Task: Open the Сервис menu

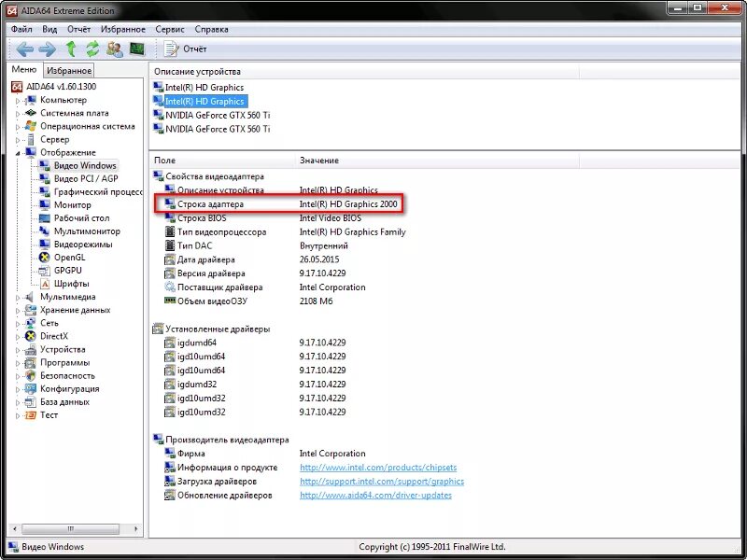Action: click(x=170, y=29)
